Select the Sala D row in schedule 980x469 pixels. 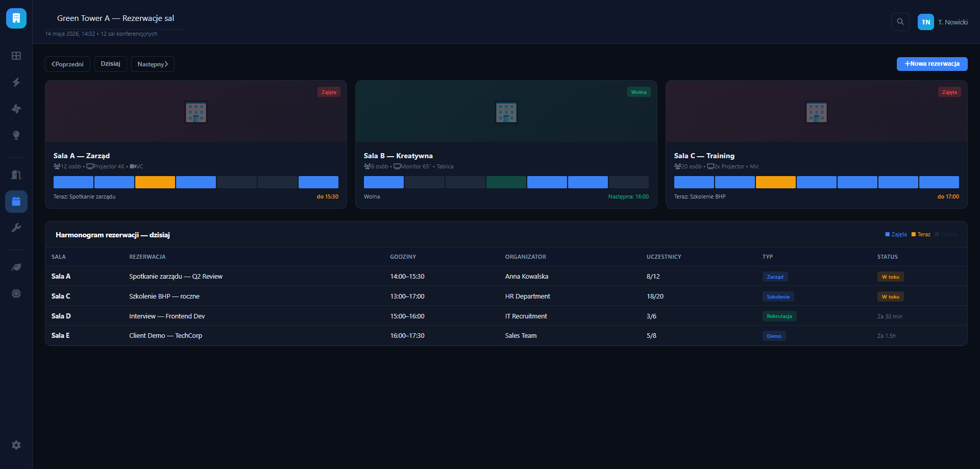506,316
